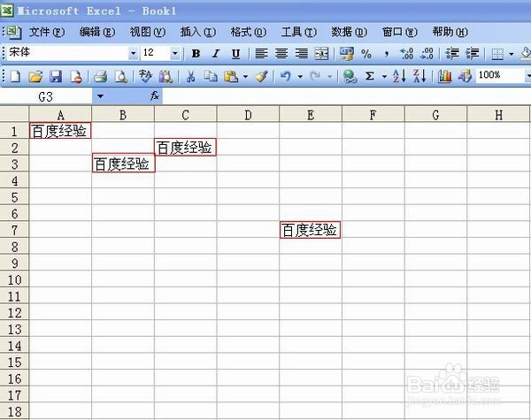Viewport: 531px width, 420px height.
Task: Open the Research tool
Action: [166, 76]
